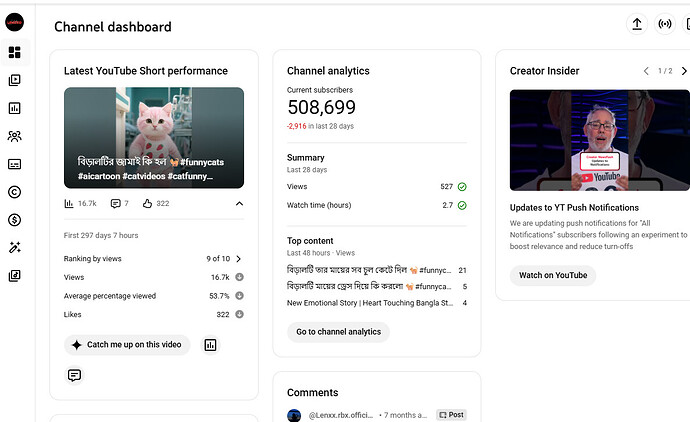The width and height of the screenshot is (690, 422).
Task: Click the Short's thumbs-up icon showing 322
Action: [147, 203]
